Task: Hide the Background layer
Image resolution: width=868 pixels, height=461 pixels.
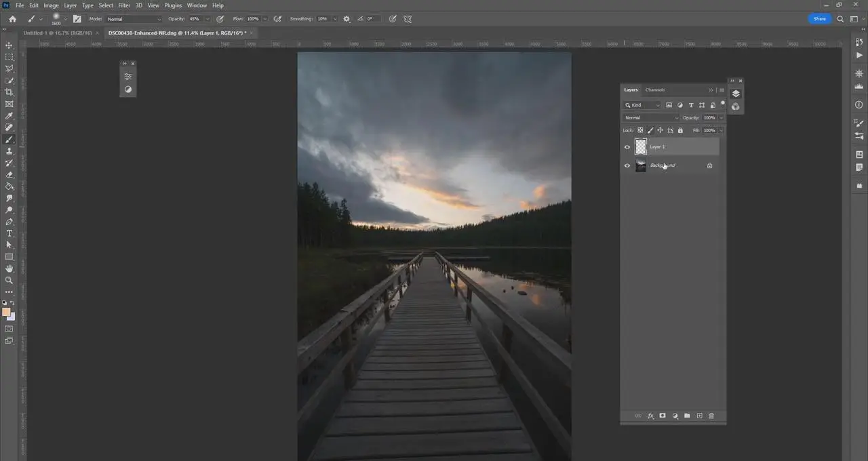Action: pos(627,165)
